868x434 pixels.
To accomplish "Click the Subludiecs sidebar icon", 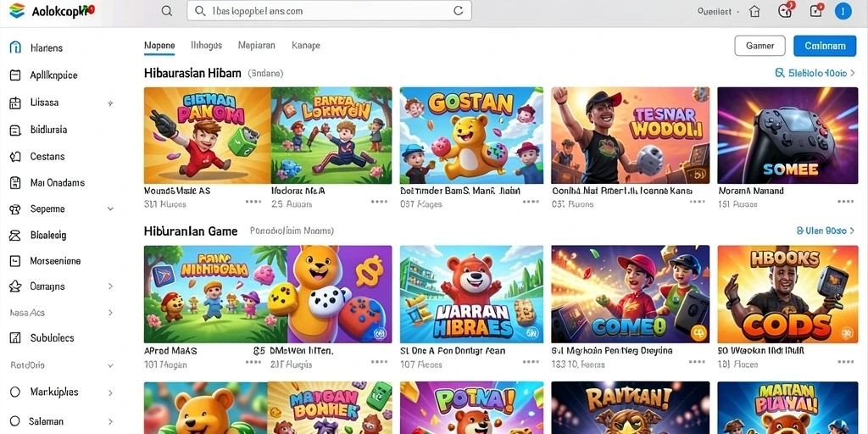I will 15,337.
